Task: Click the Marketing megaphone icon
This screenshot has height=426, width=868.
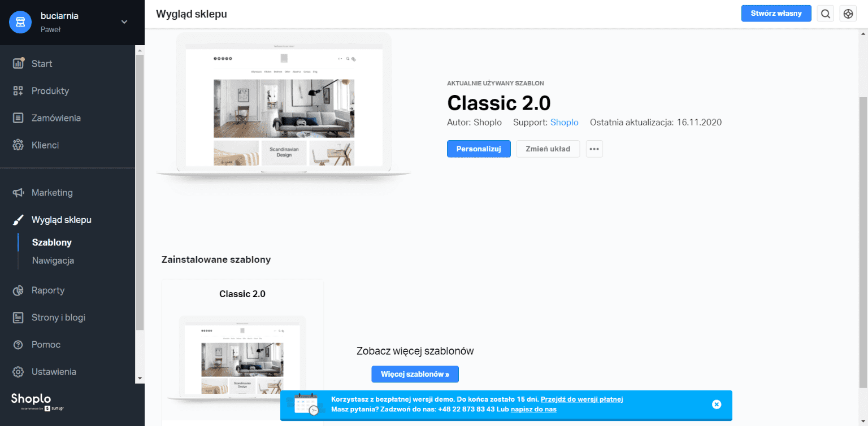Action: pos(18,193)
